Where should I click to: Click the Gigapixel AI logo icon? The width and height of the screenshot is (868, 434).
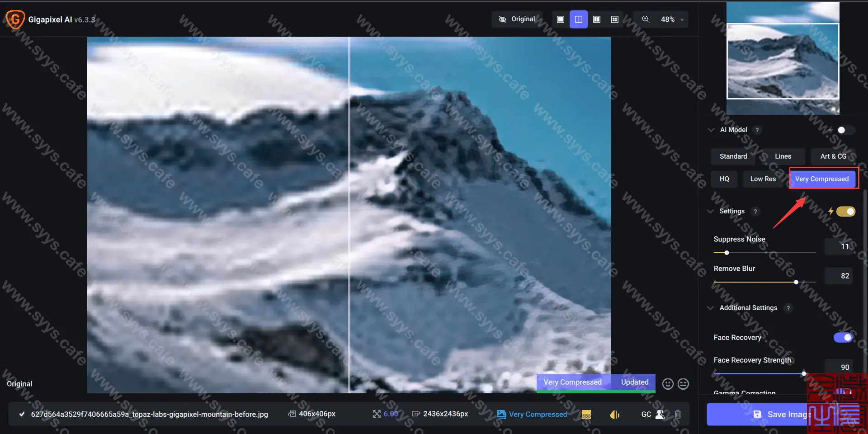15,19
